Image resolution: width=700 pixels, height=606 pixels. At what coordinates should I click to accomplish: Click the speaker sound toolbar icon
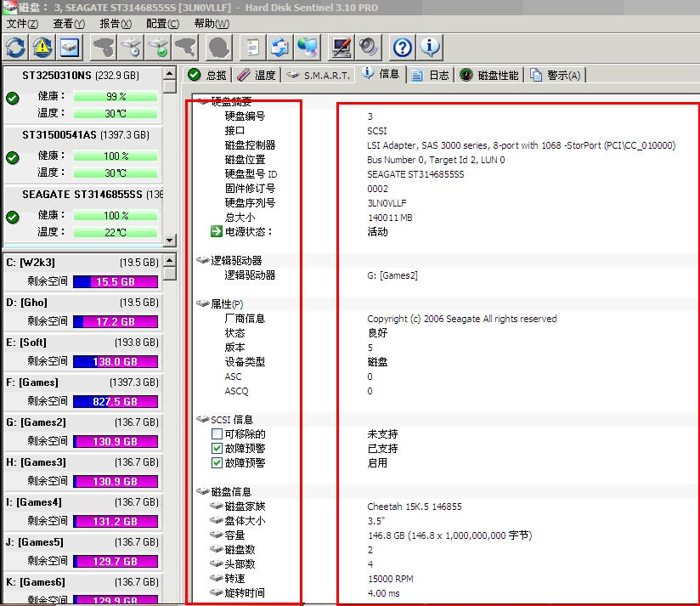(x=369, y=48)
